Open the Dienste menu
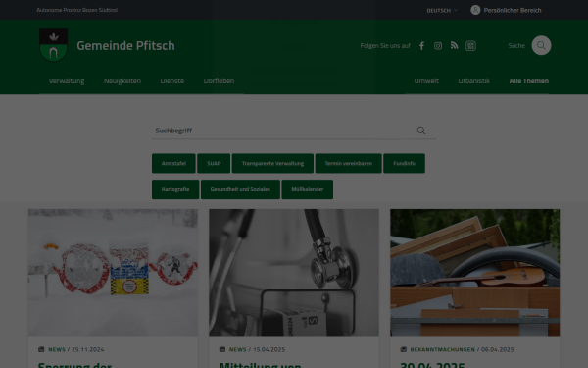The image size is (588, 368). (172, 81)
